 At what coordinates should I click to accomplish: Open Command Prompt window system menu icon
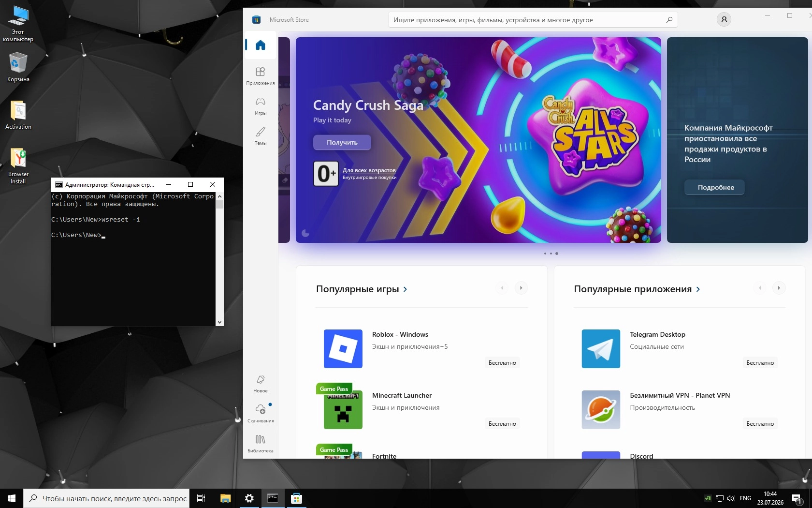(x=58, y=184)
